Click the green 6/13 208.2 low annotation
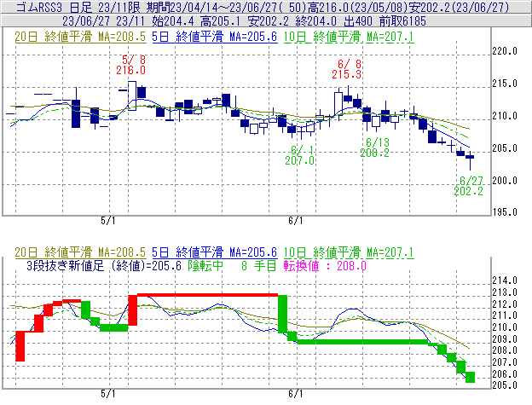This screenshot has width=532, height=405. point(375,148)
